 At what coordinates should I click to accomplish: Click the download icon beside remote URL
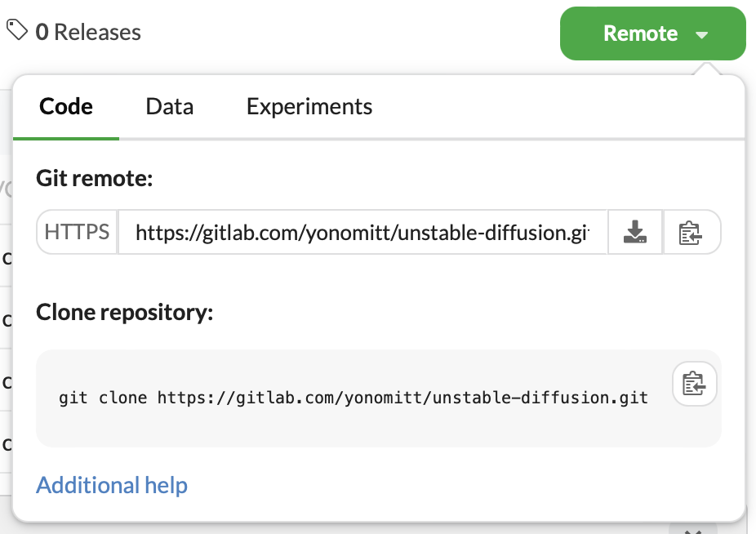click(635, 233)
